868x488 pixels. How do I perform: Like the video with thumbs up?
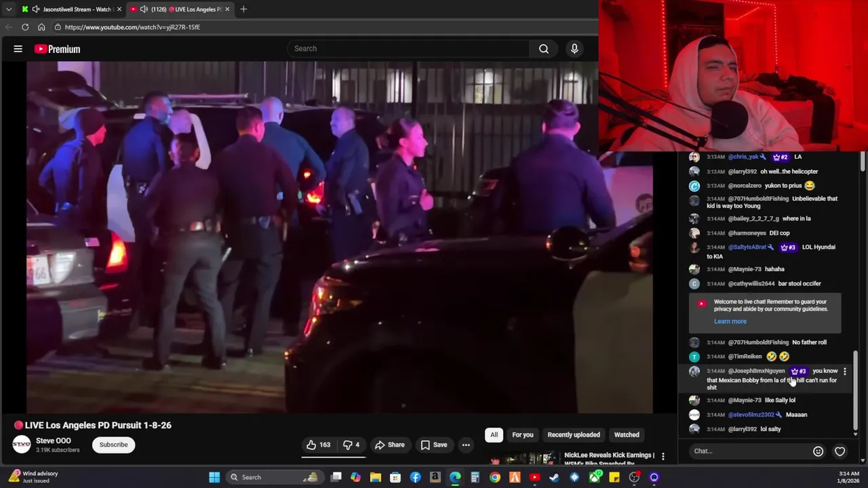[317, 445]
